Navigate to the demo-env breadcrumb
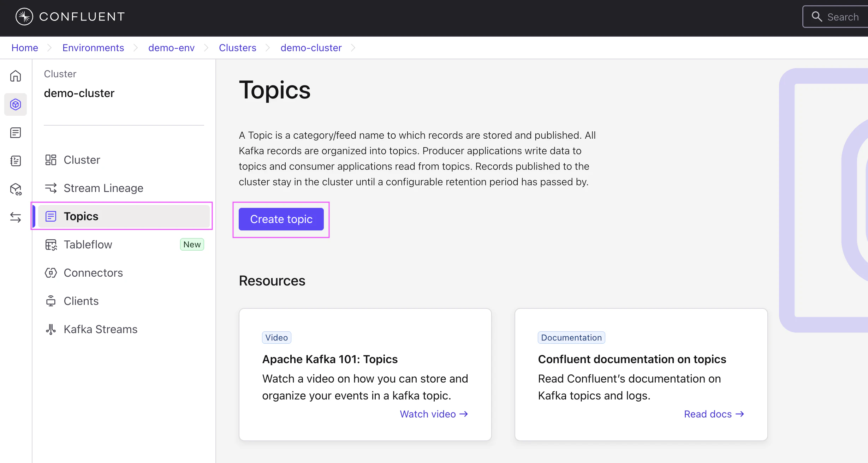The width and height of the screenshot is (868, 463). [x=171, y=48]
